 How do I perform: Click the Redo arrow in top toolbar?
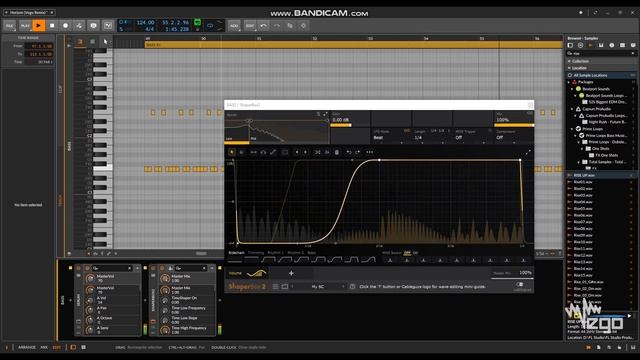(277, 26)
